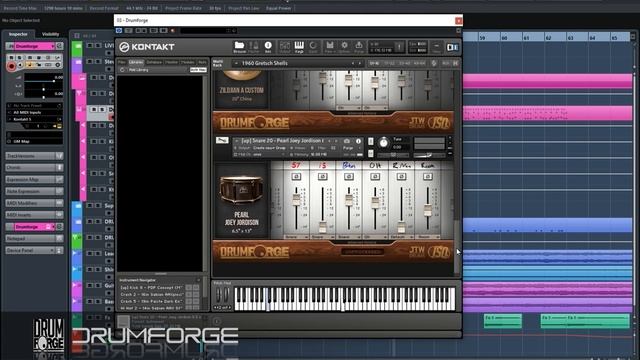The height and width of the screenshot is (360, 640).
Task: Click the plugin activate icon in Drumforge window toolbar
Action: (x=119, y=31)
